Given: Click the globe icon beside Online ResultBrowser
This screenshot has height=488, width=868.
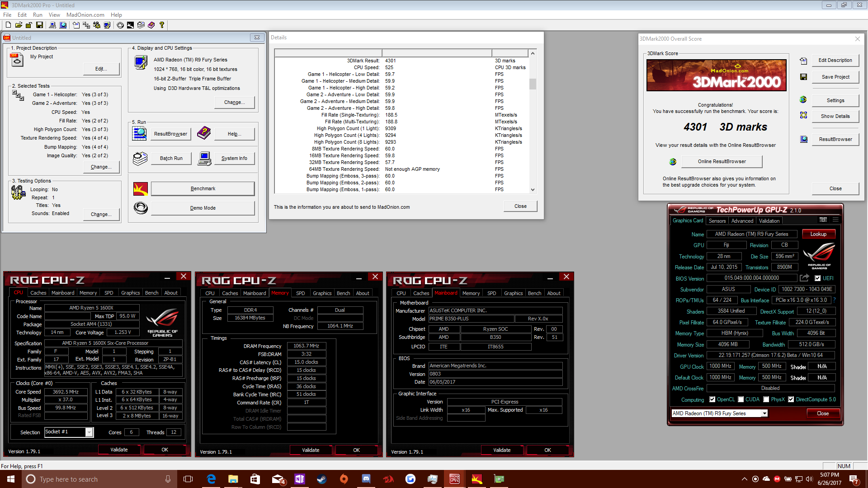Looking at the screenshot, I should tap(673, 162).
